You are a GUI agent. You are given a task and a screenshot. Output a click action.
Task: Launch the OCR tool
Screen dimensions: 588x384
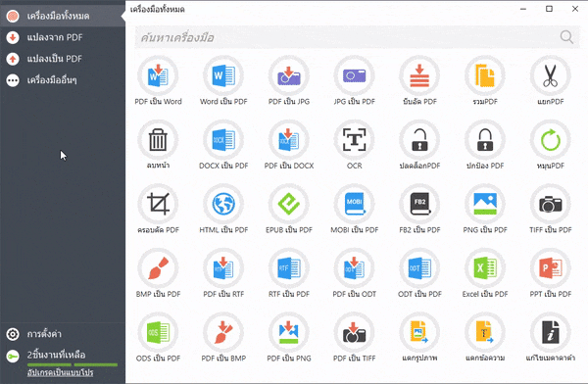pyautogui.click(x=354, y=140)
